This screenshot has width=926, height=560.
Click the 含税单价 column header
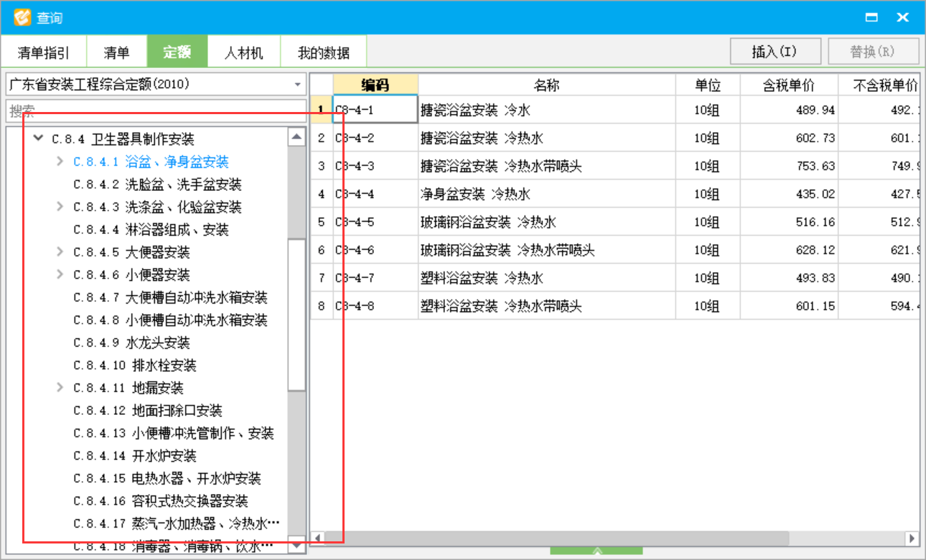coord(789,85)
